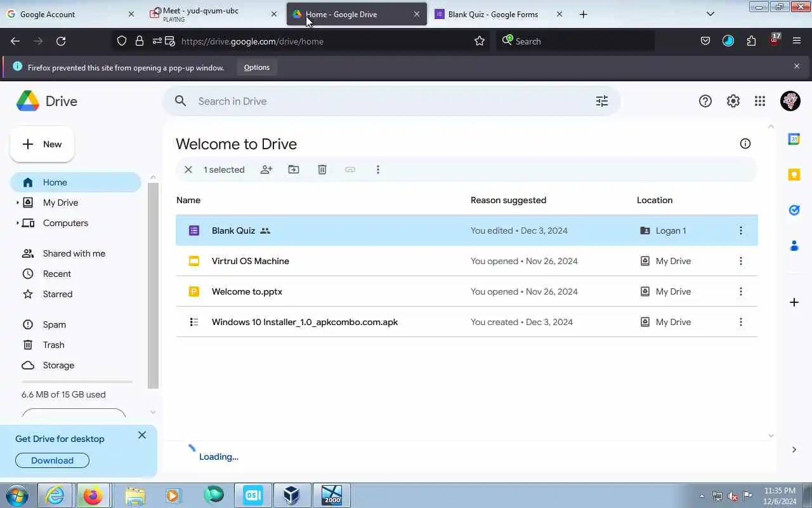The image size is (812, 508).
Task: Open the Spam section
Action: 55,324
